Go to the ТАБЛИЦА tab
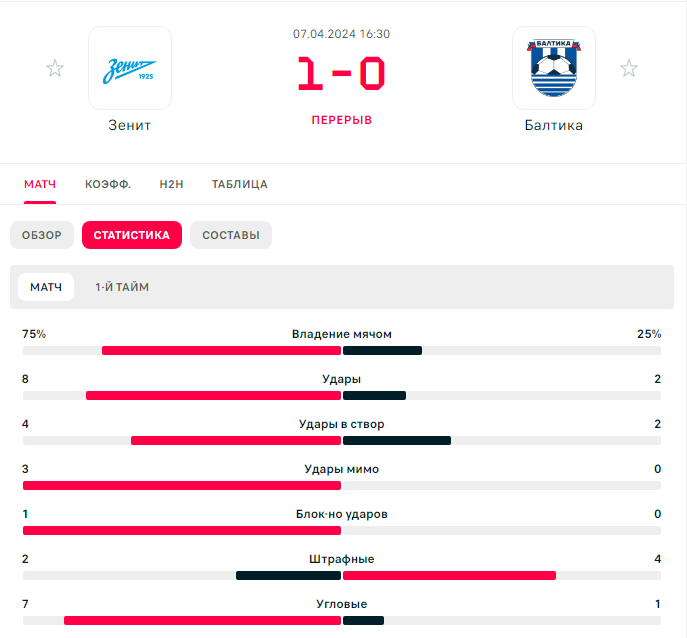687x638 pixels. click(x=240, y=184)
